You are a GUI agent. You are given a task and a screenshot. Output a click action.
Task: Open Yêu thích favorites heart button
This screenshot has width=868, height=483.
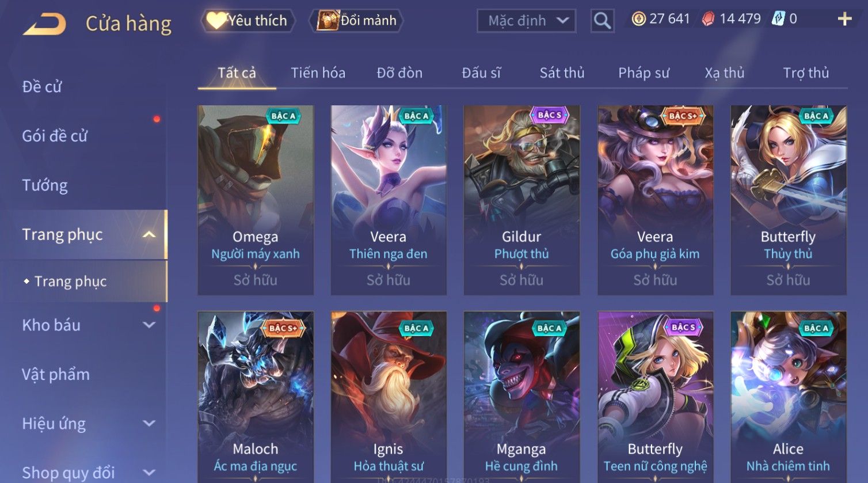248,21
